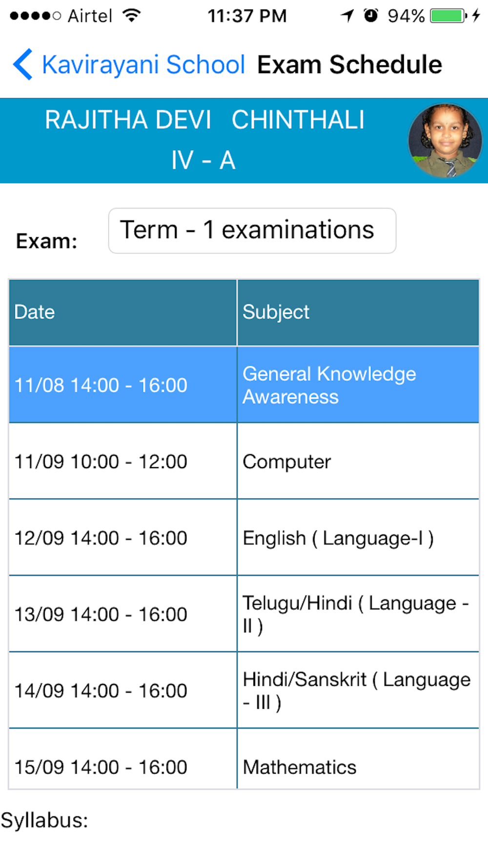Select the English ( Language-I ) subject

338,538
